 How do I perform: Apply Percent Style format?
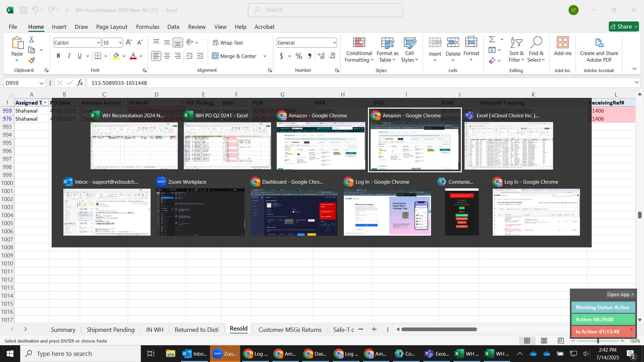pyautogui.click(x=299, y=56)
